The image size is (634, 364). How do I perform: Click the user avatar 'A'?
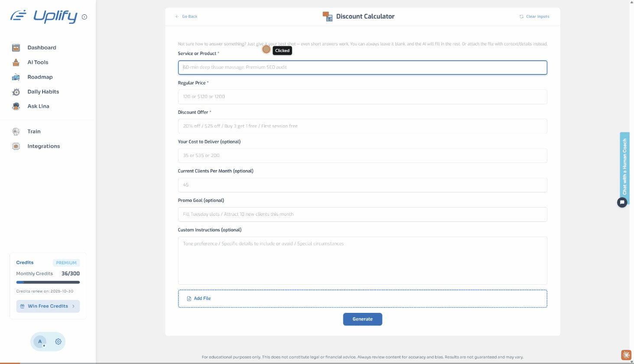[x=40, y=341]
